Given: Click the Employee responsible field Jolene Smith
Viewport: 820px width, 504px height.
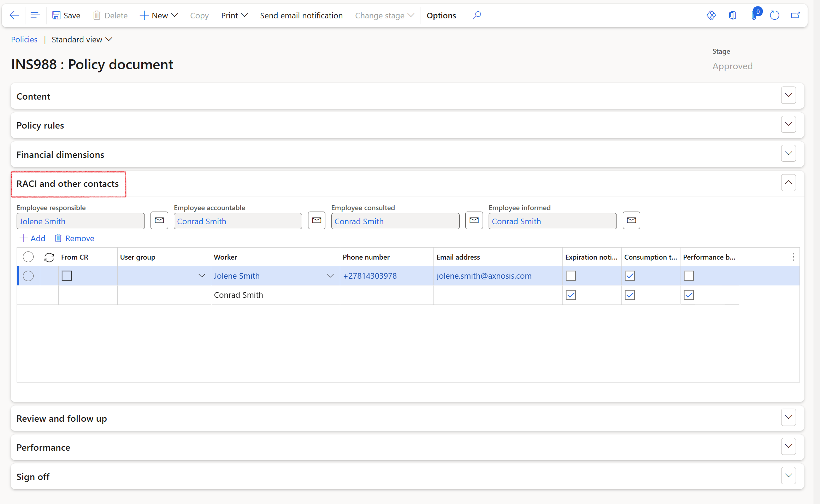Looking at the screenshot, I should click(x=81, y=221).
